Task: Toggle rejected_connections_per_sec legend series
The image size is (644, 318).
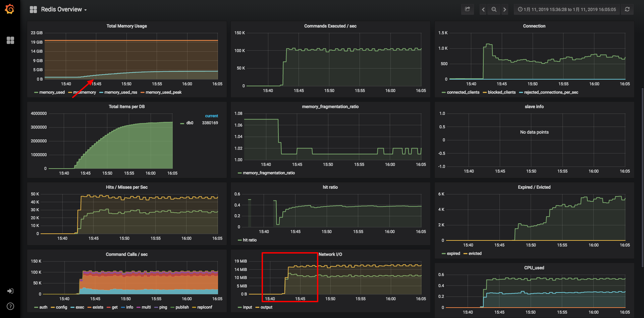Action: point(551,92)
